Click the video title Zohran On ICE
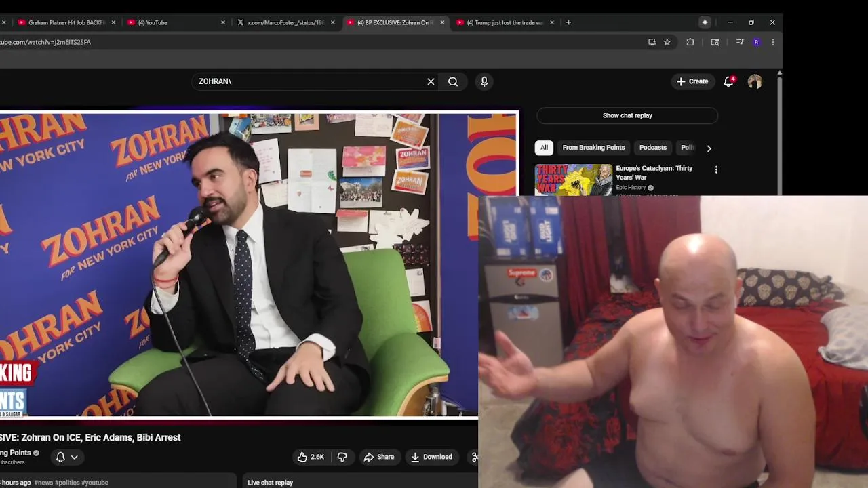Screen dimensions: 868x488 (x=90, y=438)
